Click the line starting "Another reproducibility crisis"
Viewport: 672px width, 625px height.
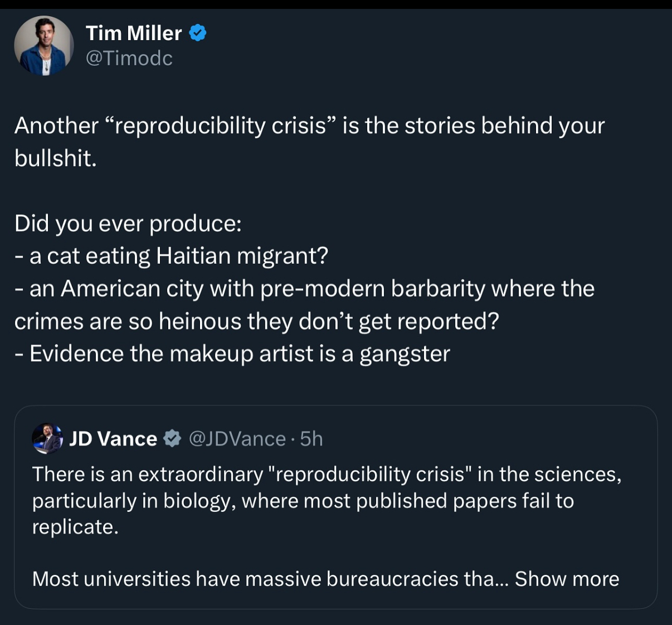[309, 125]
